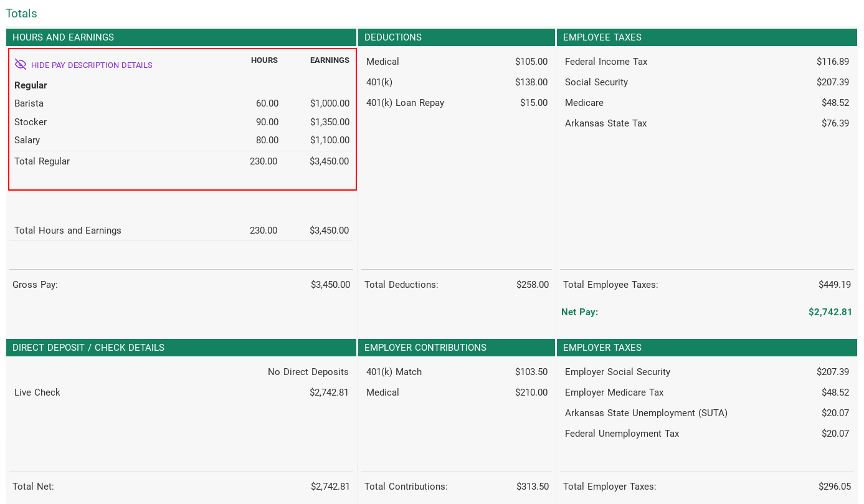Screen dimensions: 864x504
Task: Click the Gross Pay amount $3,450.00
Action: (x=330, y=285)
